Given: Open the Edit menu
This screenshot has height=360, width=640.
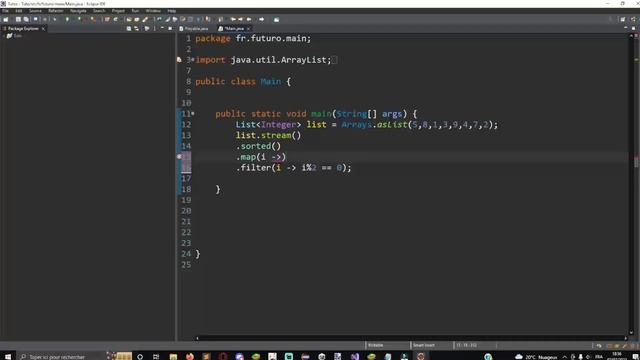Looking at the screenshot, I should point(19,11).
